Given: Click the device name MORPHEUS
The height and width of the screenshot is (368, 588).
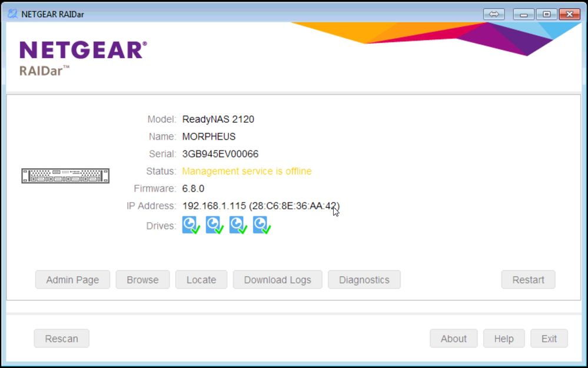Looking at the screenshot, I should pos(209,136).
